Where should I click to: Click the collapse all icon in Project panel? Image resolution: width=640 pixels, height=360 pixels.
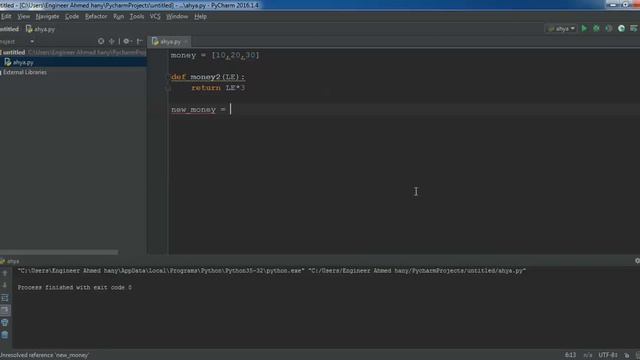click(111, 41)
